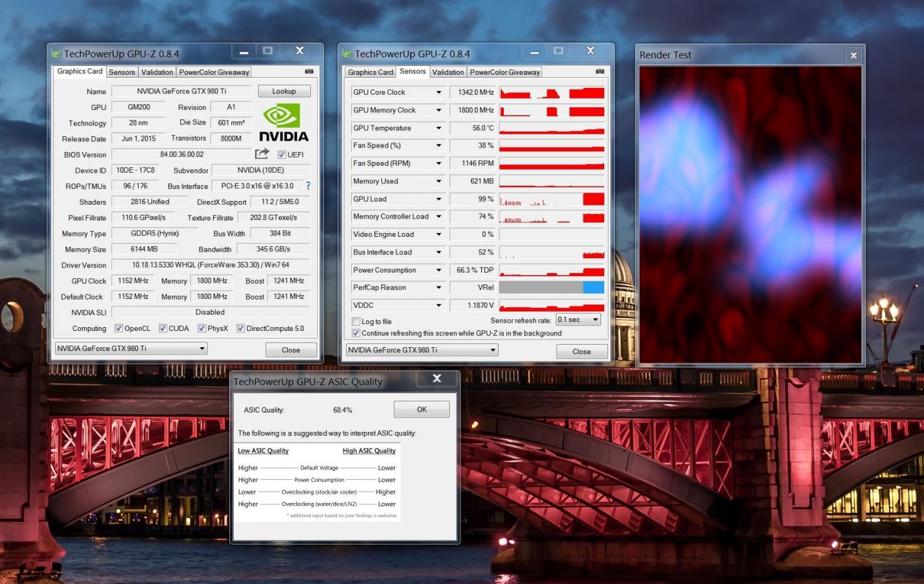
Task: Click the Low ASIC Quality heading
Action: pyautogui.click(x=263, y=451)
